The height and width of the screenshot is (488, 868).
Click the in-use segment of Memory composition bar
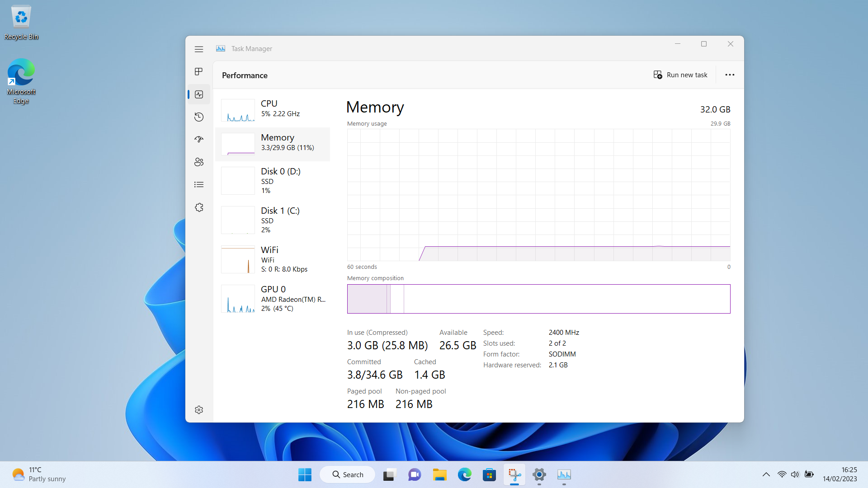coord(367,299)
